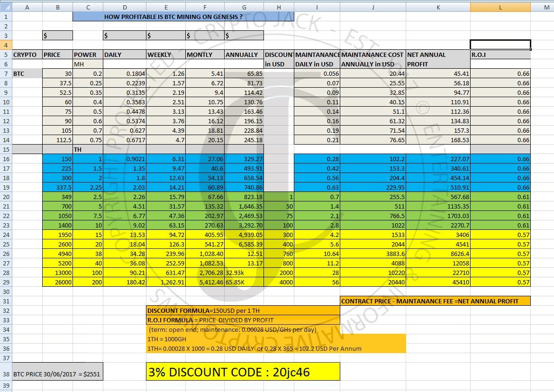Viewport: 554px width, 392px height.
Task: Click the 1TH = 1000GH note
Action: (x=167, y=339)
